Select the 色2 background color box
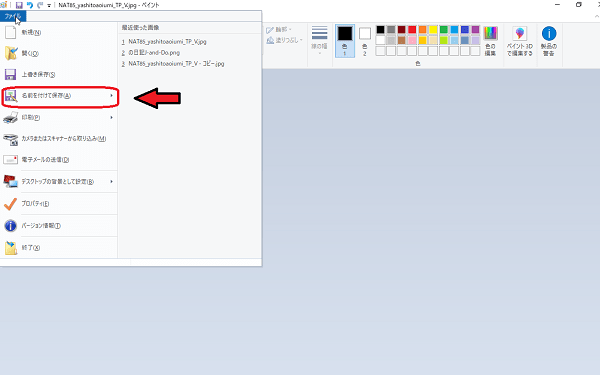 pos(365,41)
